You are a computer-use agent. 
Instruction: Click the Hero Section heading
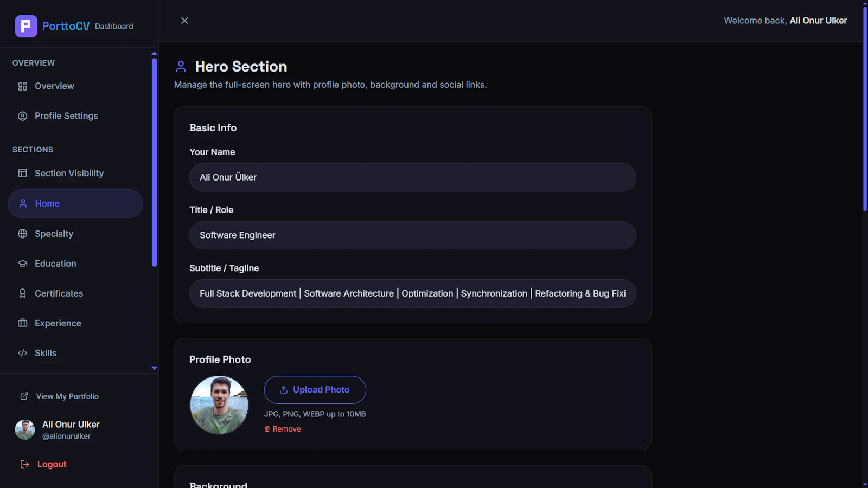tap(241, 67)
